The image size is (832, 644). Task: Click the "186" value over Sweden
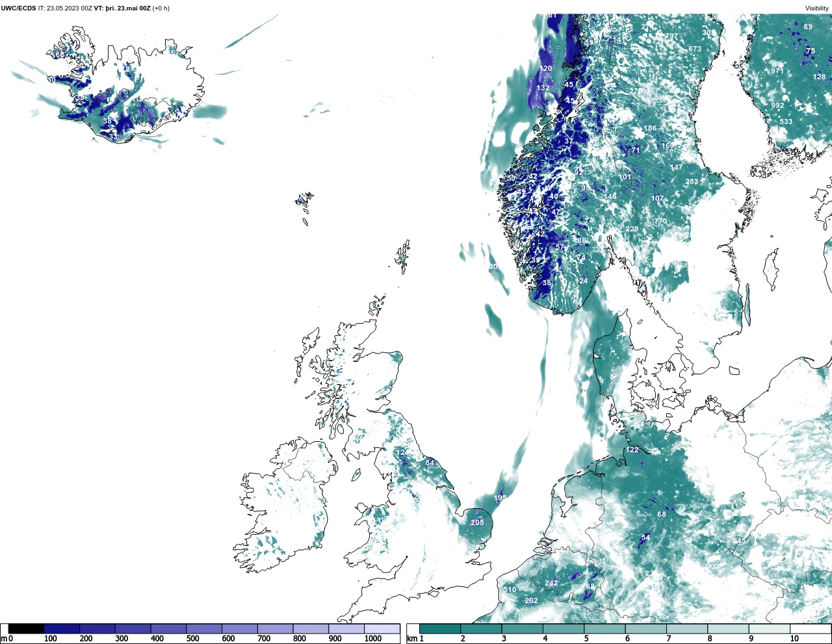pyautogui.click(x=651, y=129)
